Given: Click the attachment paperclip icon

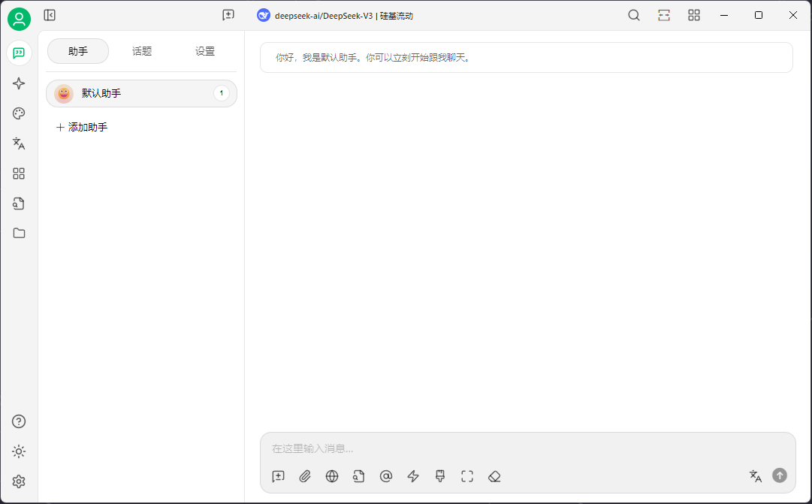Looking at the screenshot, I should 305,476.
